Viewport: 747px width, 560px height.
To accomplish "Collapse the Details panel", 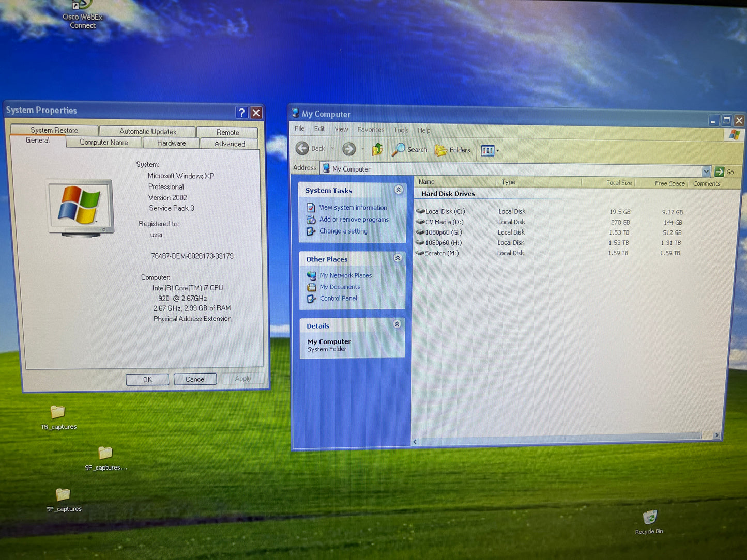I will [x=397, y=324].
